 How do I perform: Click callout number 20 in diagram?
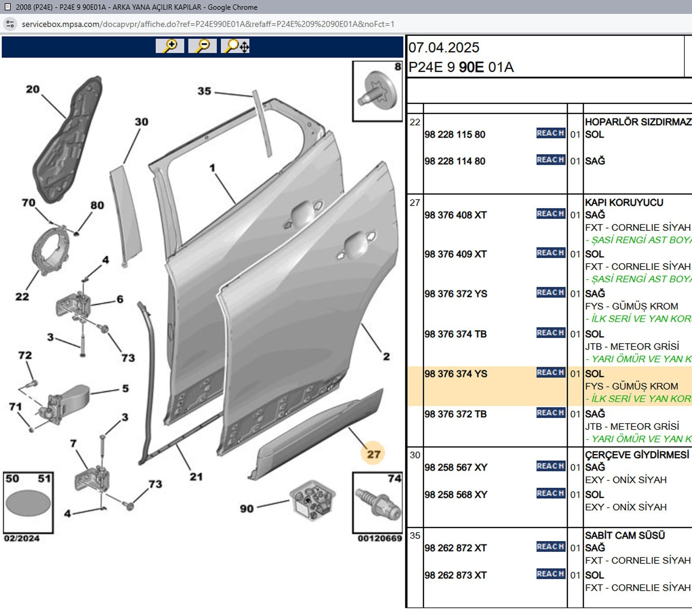coord(33,89)
